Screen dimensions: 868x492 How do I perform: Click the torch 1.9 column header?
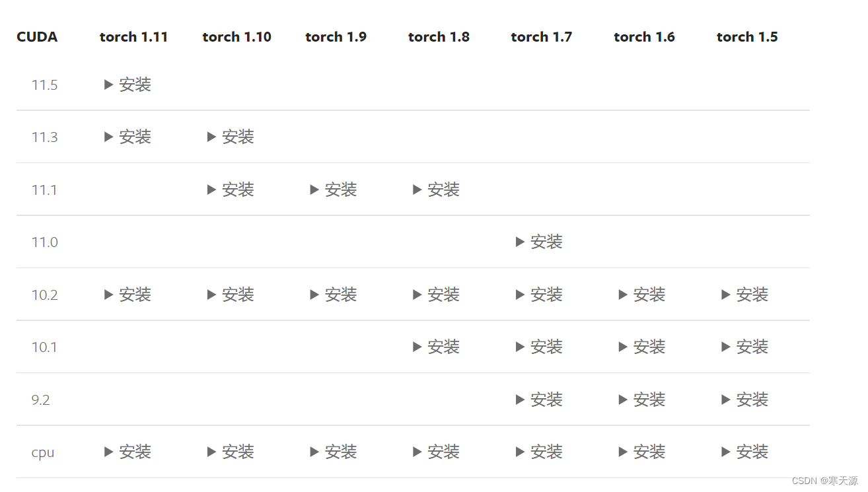pos(336,37)
